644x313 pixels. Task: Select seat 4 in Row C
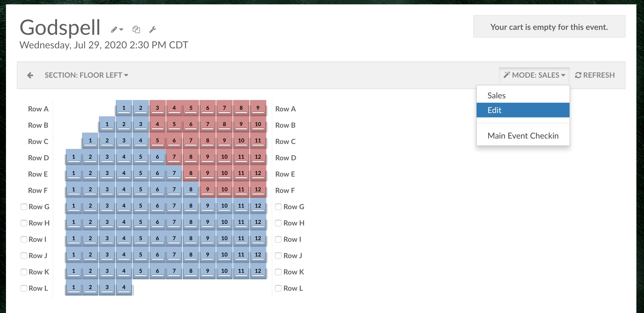(141, 141)
